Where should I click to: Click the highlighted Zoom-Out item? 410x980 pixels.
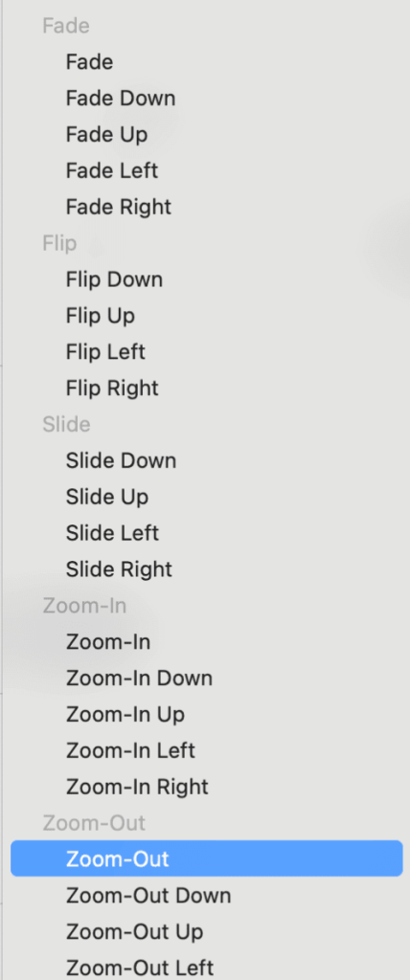[207, 858]
